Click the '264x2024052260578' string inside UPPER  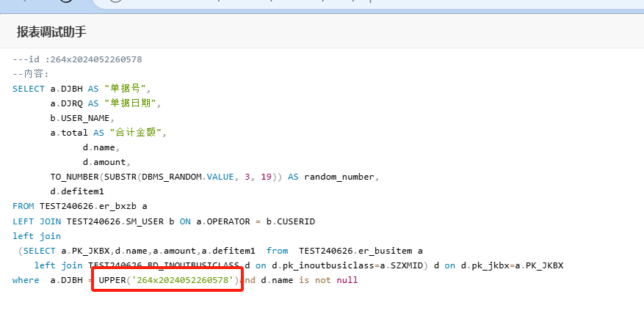[x=182, y=280]
